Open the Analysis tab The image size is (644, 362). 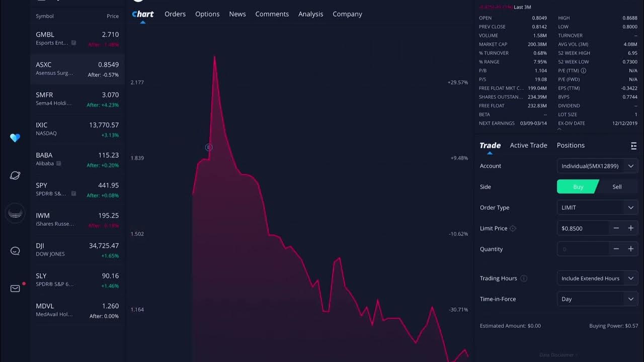[x=310, y=14]
